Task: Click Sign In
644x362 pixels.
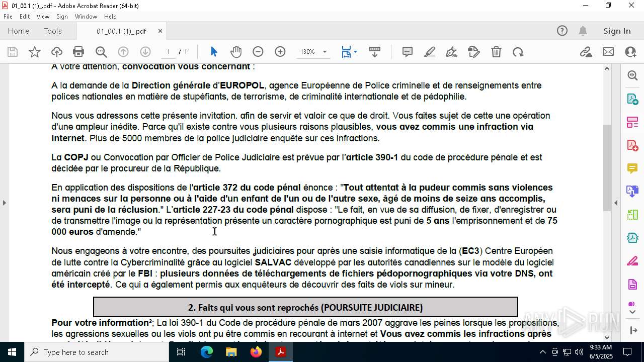Action: (x=617, y=31)
